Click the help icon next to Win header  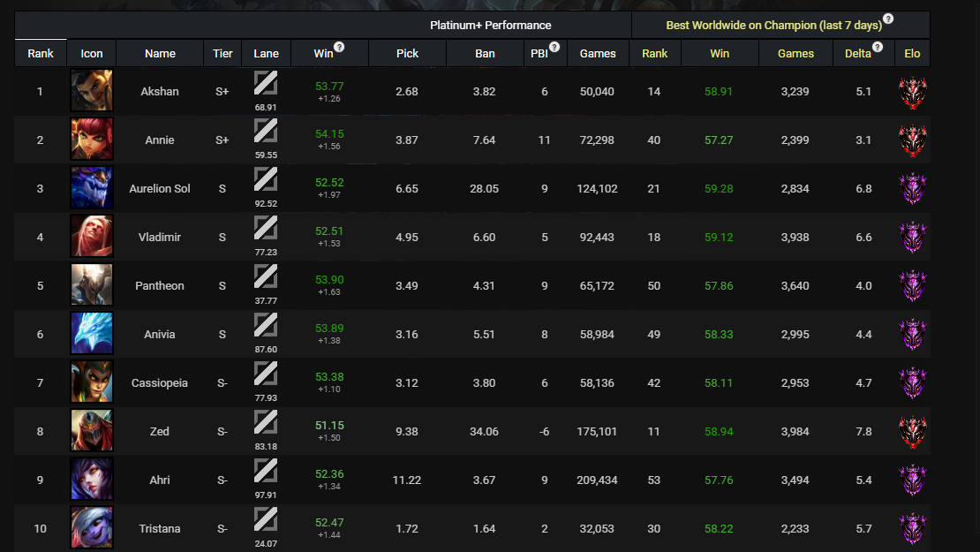pos(339,47)
